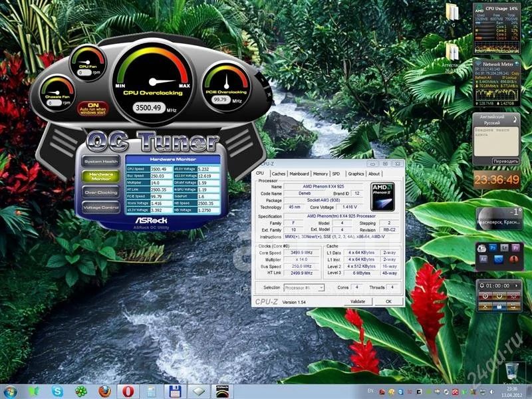This screenshot has width=532, height=399.
Task: Launch Premiere Pro from the launcher gadget
Action: point(515,248)
